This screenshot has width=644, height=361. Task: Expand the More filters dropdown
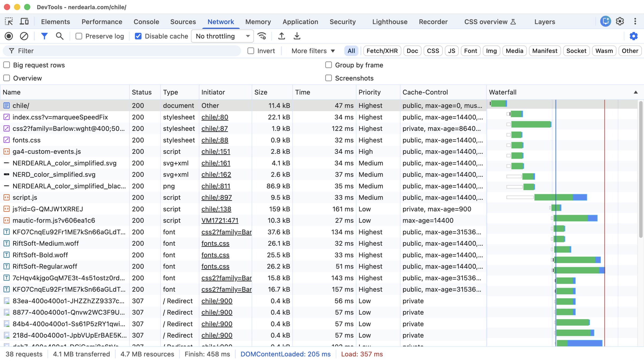[313, 51]
